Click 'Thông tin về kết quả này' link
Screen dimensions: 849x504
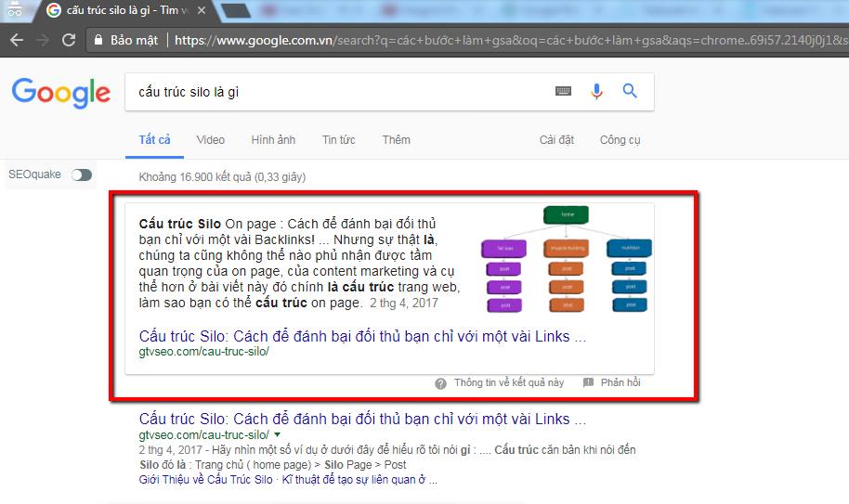tap(509, 382)
